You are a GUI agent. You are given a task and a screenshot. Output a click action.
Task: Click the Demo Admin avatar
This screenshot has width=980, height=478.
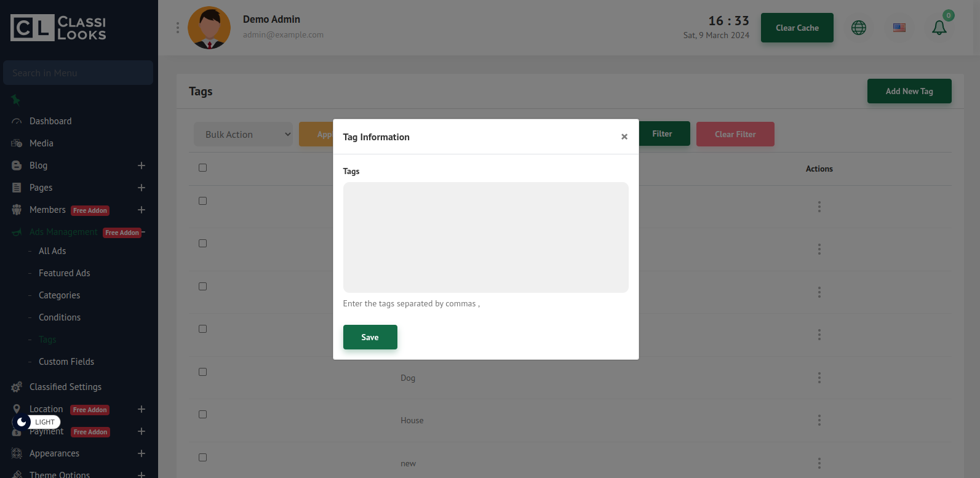[x=209, y=28]
